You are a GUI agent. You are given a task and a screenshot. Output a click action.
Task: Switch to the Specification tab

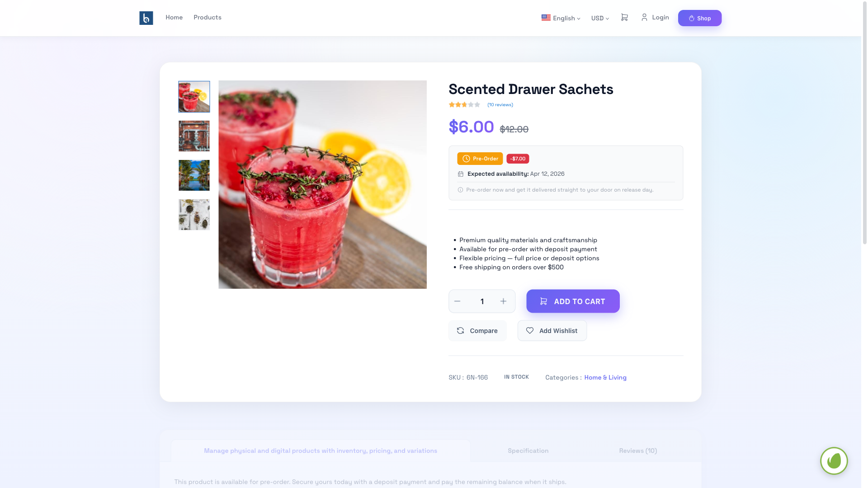pyautogui.click(x=528, y=450)
